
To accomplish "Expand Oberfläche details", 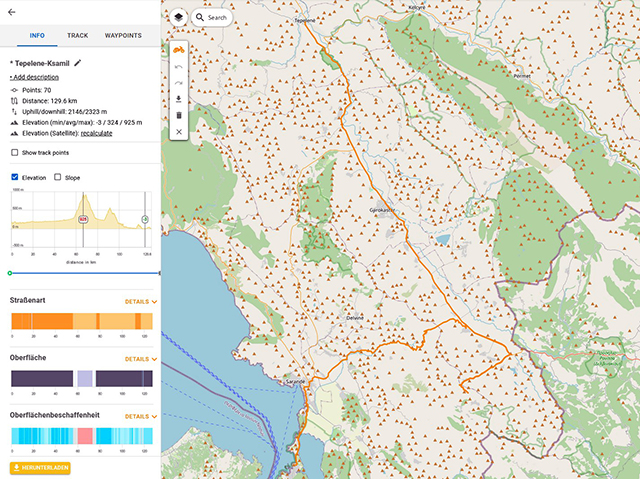I will 141,359.
